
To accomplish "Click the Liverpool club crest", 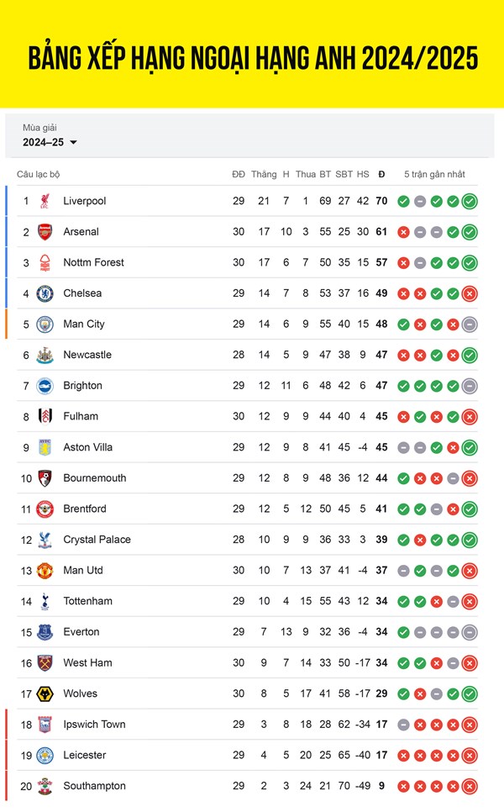I will [45, 201].
